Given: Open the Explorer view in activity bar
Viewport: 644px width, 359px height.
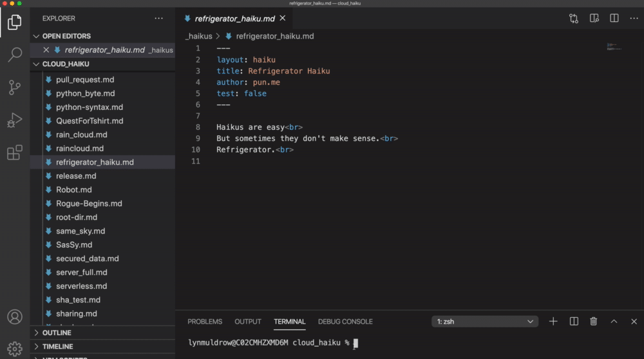Looking at the screenshot, I should (x=14, y=22).
